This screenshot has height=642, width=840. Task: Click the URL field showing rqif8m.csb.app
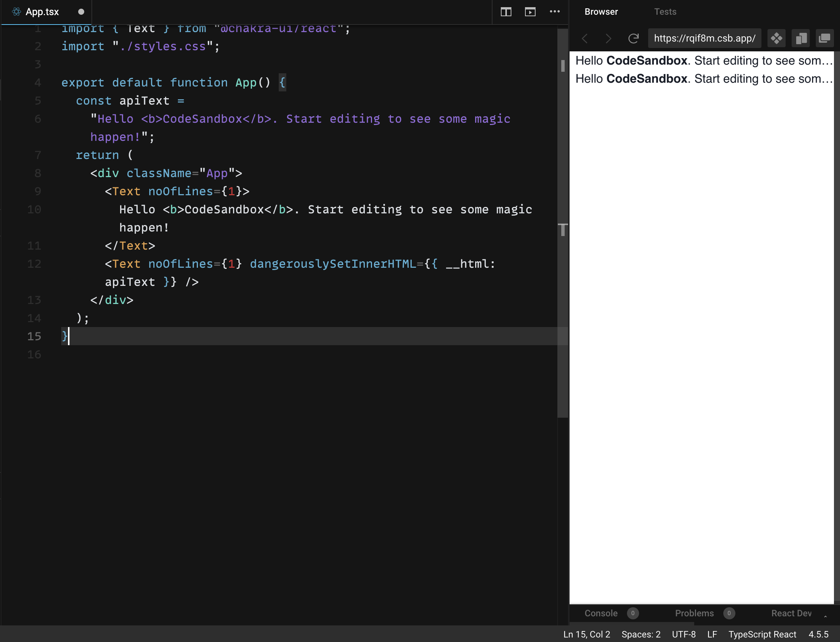click(x=704, y=38)
